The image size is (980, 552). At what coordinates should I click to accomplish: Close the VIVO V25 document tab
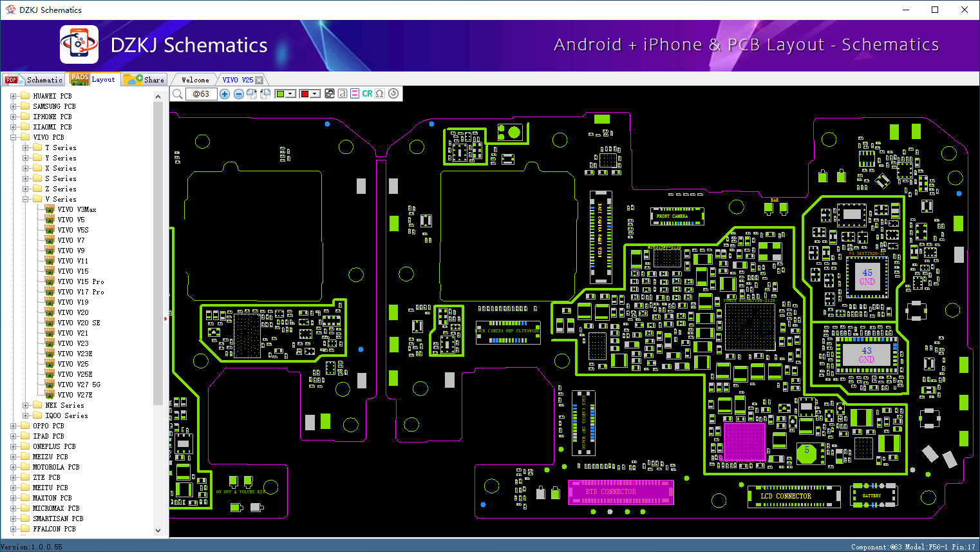(259, 80)
